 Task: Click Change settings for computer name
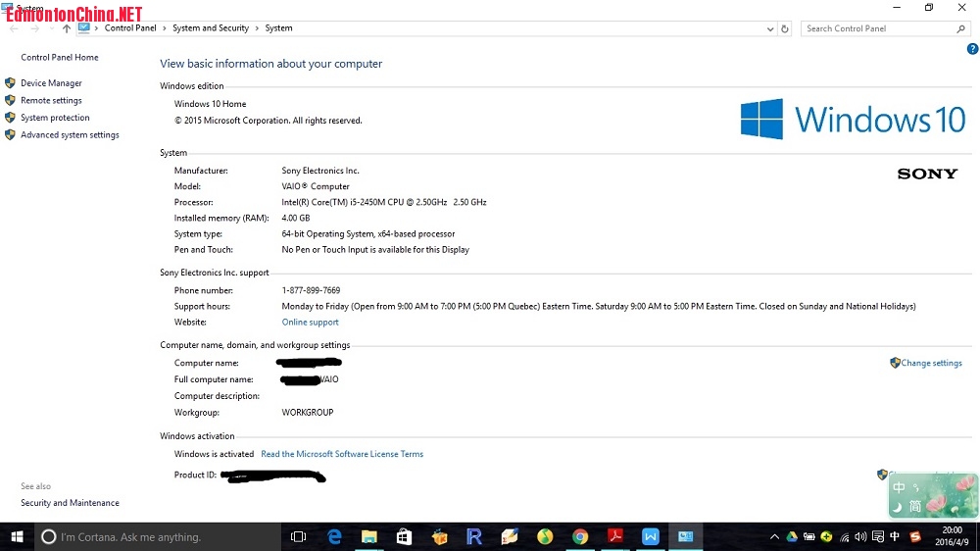[x=931, y=363]
